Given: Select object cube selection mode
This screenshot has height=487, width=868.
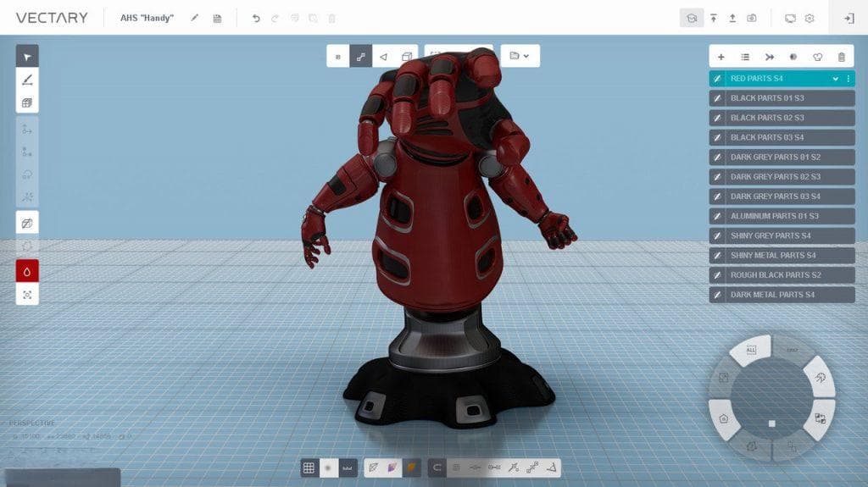Looking at the screenshot, I should 406,57.
